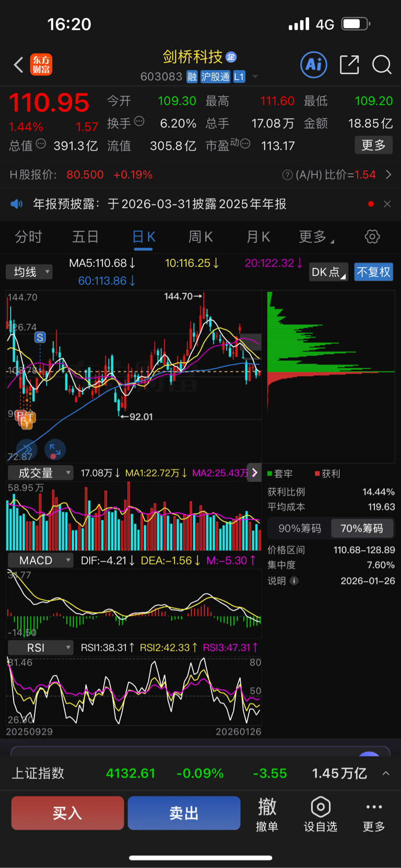The image size is (401, 868).
Task: Switch to the 分时 tab
Action: tap(28, 237)
